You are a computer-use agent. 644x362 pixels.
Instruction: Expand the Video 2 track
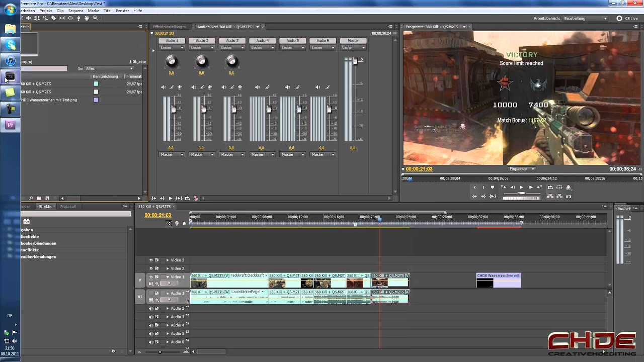(168, 268)
